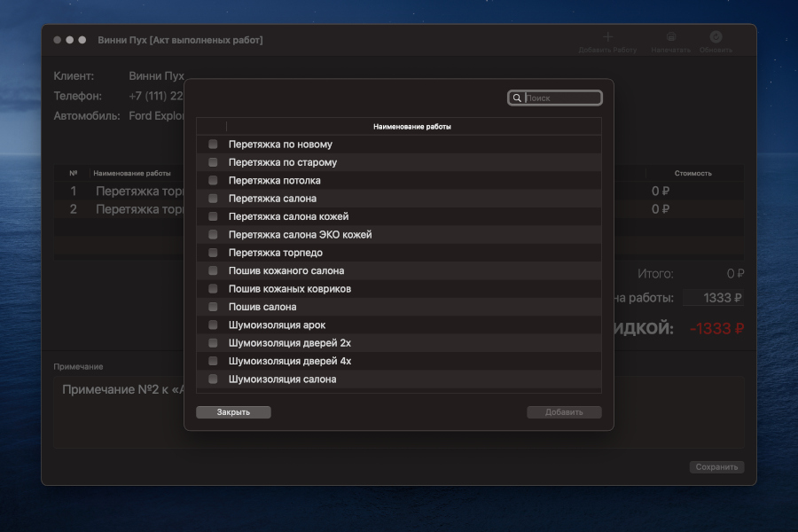Click the client name Винни Пух
The image size is (798, 532).
click(x=156, y=76)
